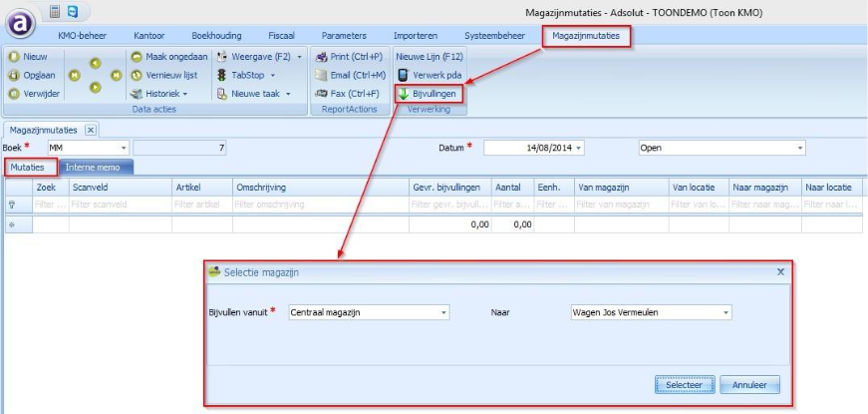
Task: Go to the first record navigation arrow
Action: [74, 76]
